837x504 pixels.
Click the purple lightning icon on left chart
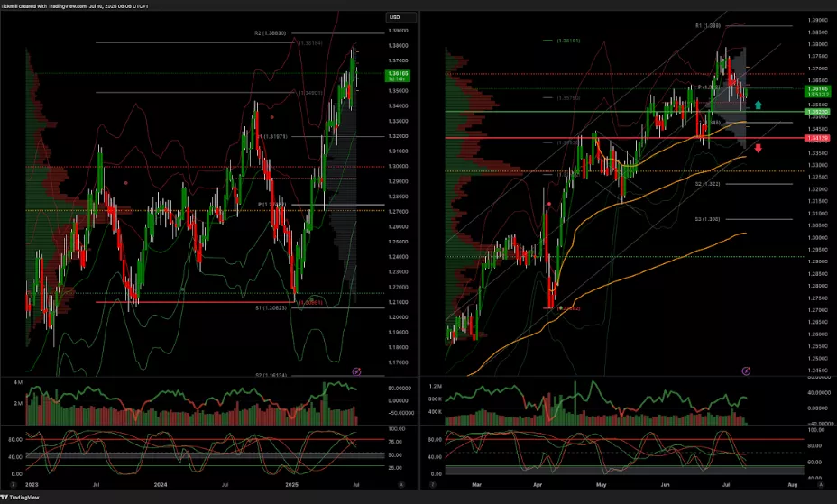[x=356, y=371]
